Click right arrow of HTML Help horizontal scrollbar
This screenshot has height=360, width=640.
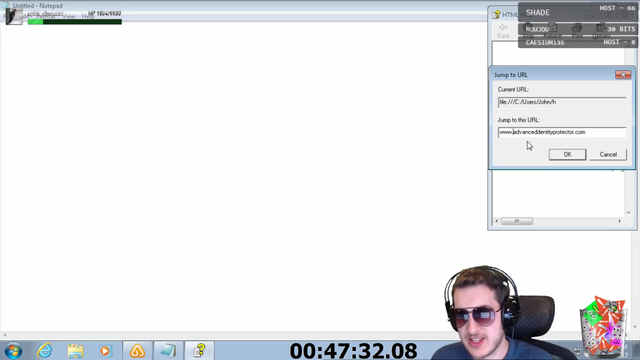tap(620, 221)
